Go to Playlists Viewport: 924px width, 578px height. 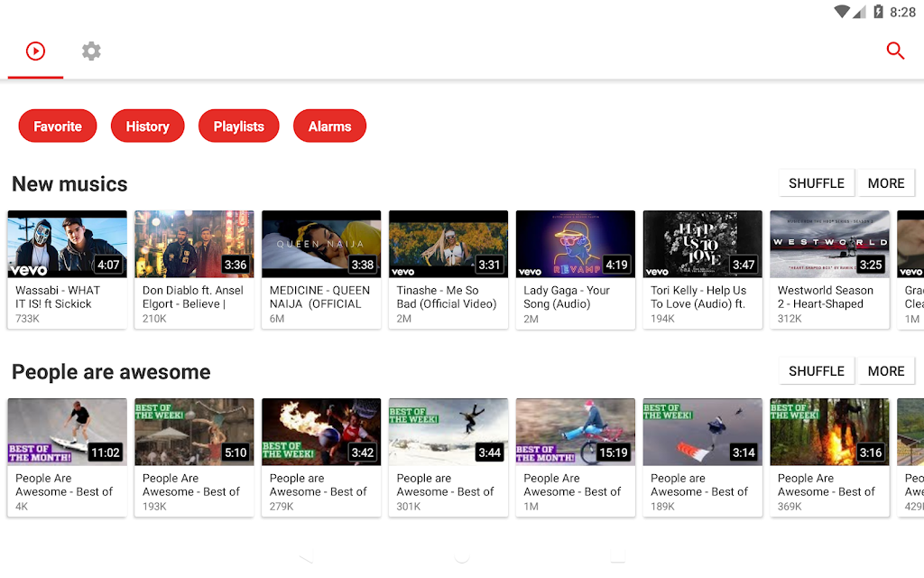pos(239,126)
